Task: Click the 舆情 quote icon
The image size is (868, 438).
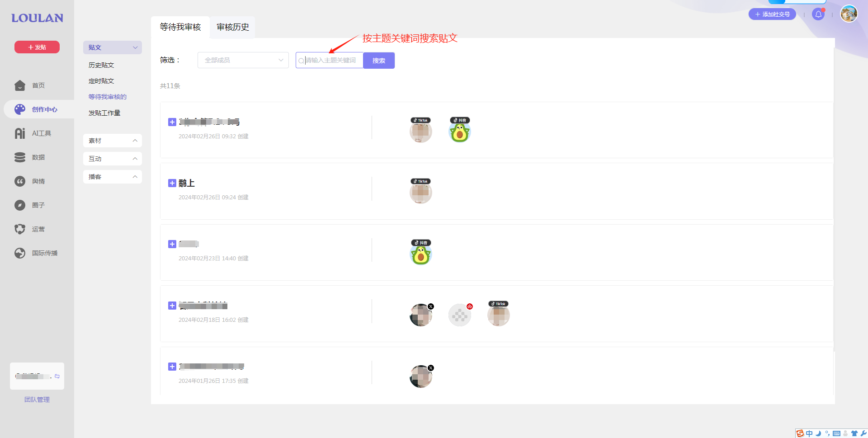Action: coord(20,181)
